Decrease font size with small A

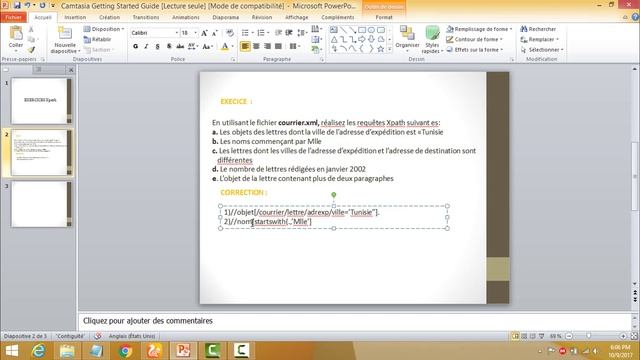coord(215,33)
